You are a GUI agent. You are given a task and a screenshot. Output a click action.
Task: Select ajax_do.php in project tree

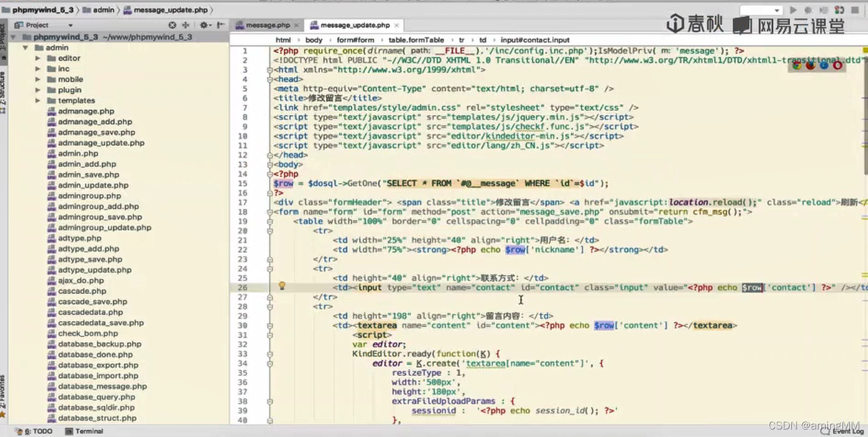(x=81, y=280)
